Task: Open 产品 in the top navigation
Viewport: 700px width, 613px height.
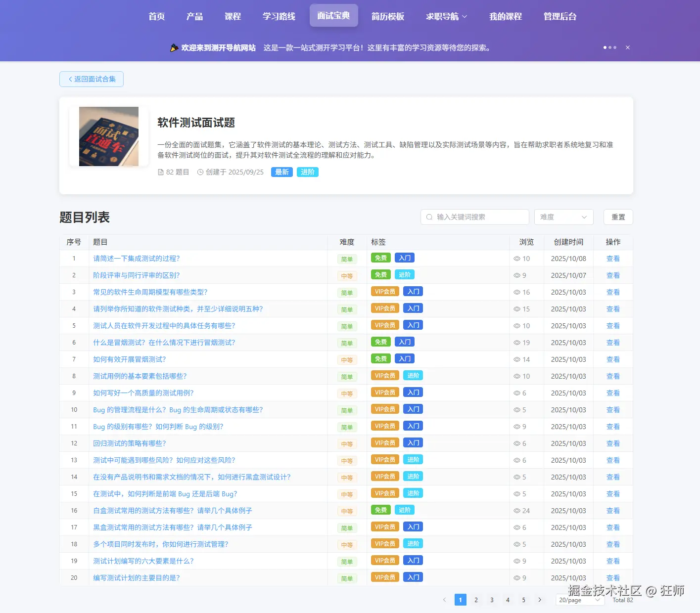Action: tap(194, 16)
